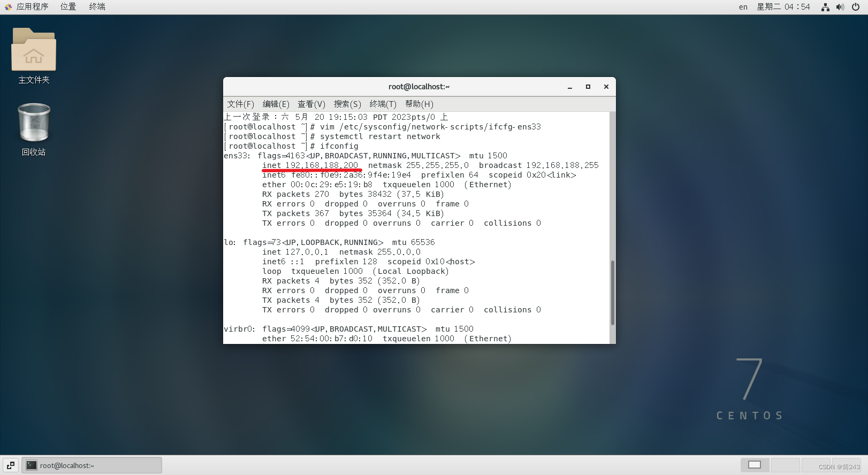Open 搜索(S) menu in terminal
The height and width of the screenshot is (475, 868).
(x=347, y=104)
